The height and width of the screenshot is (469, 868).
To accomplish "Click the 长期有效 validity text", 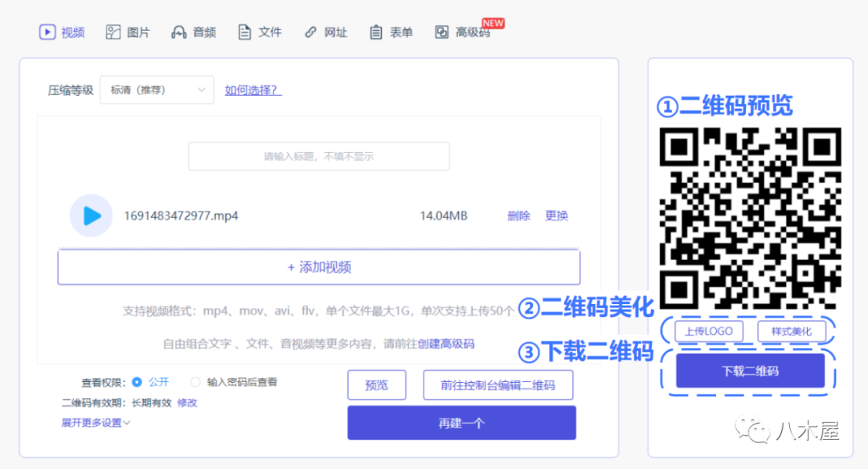I will tap(152, 402).
